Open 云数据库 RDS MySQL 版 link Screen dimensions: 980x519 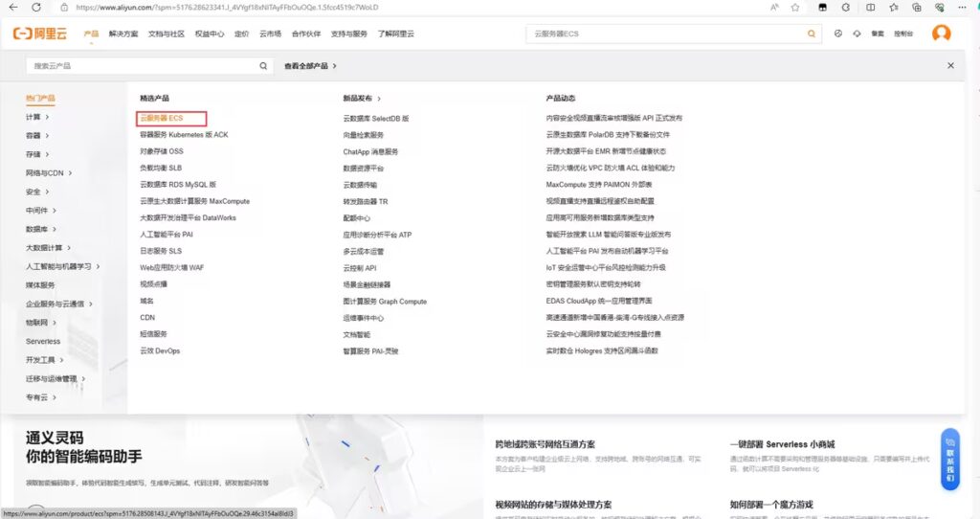pos(177,185)
